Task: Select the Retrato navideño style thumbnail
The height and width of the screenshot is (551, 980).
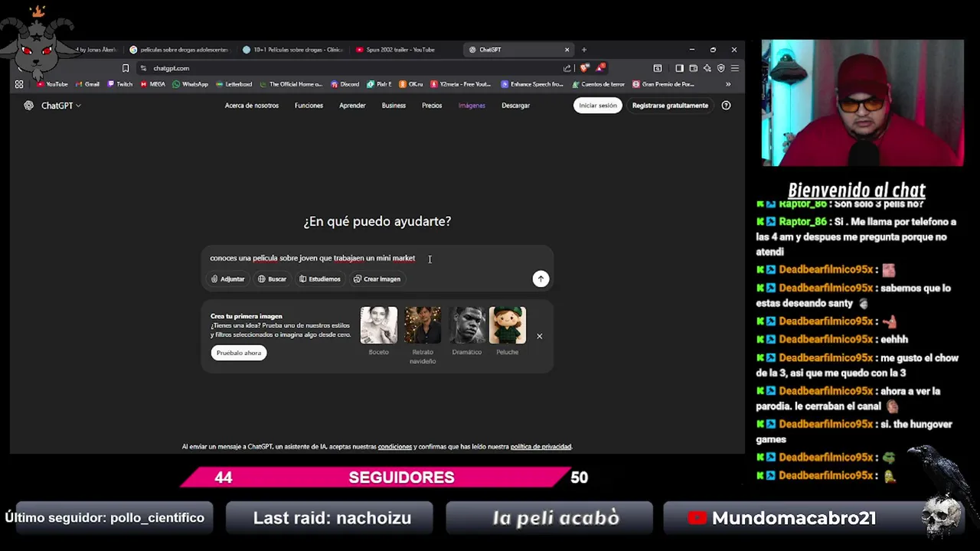Action: point(423,325)
